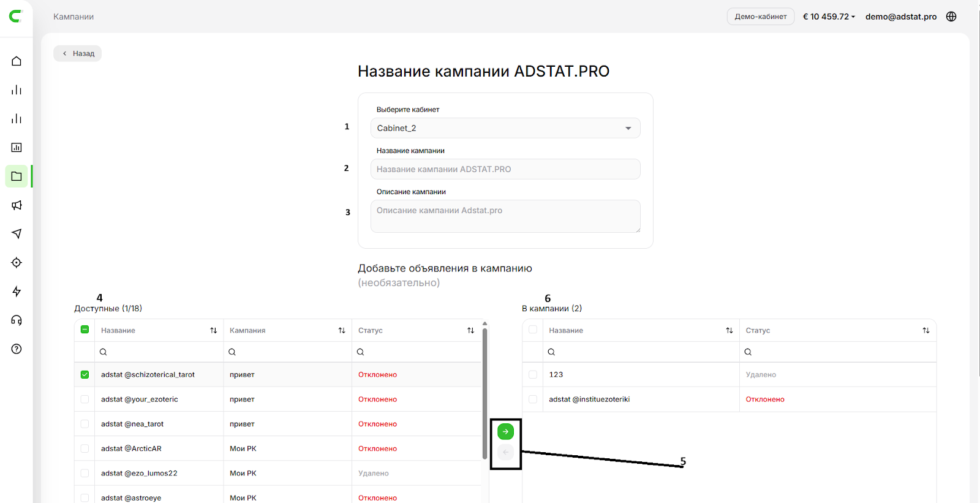
Task: Open the boxed chart report icon in sidebar
Action: pos(17,148)
